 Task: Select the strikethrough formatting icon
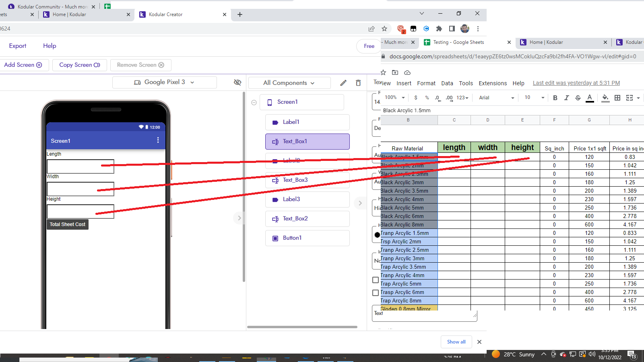point(578,98)
